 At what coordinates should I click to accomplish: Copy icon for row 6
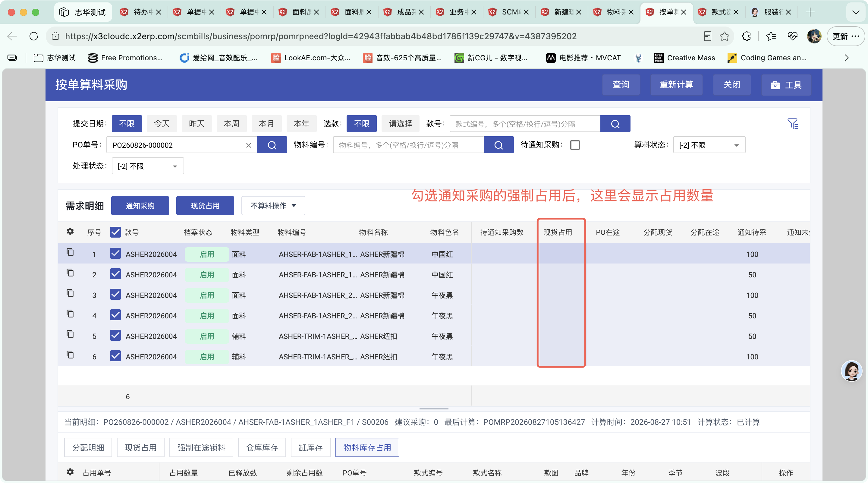70,355
